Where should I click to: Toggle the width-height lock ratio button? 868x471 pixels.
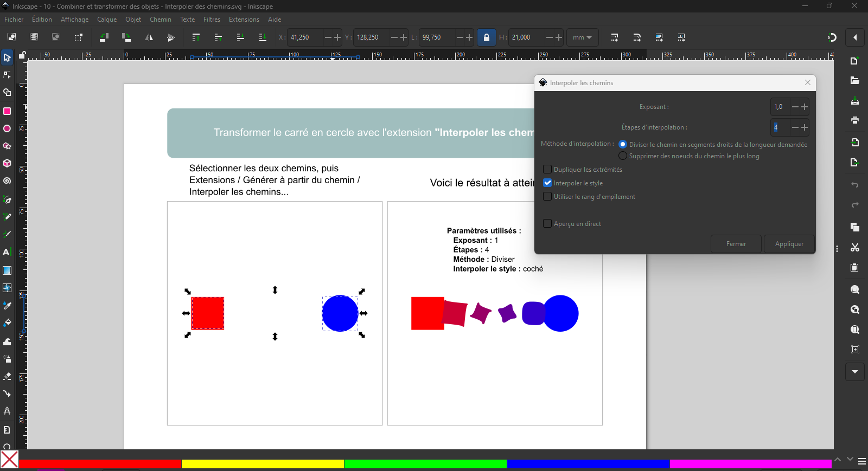[x=487, y=37]
